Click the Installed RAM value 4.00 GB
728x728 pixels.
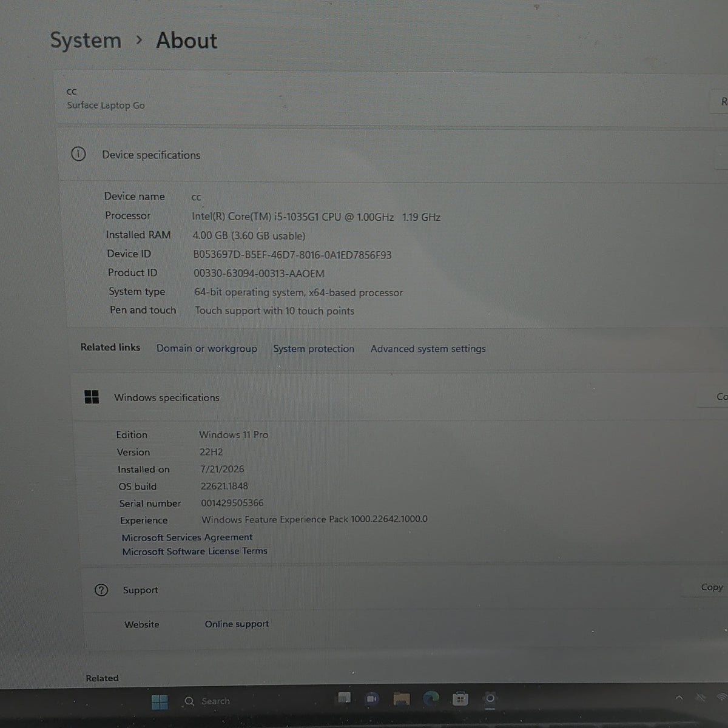(249, 235)
